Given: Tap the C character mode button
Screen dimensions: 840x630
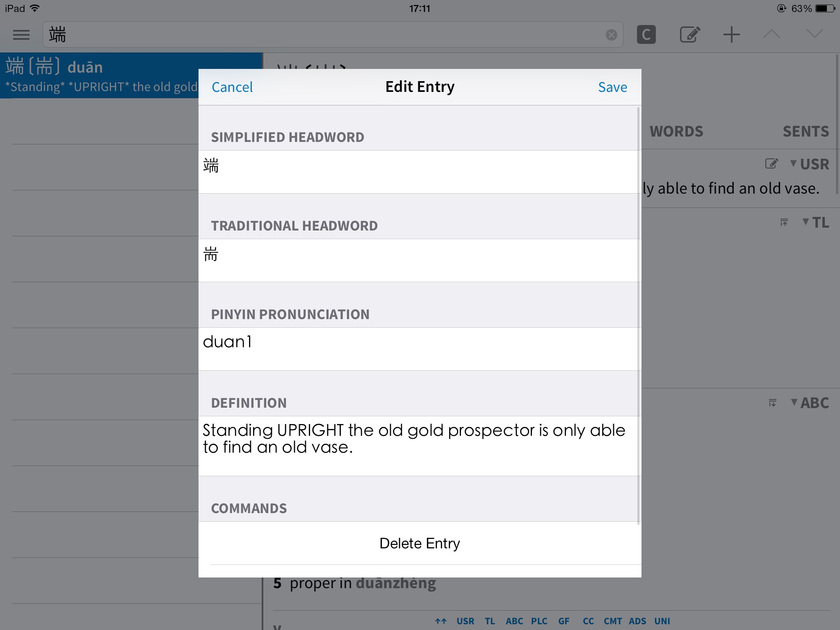Looking at the screenshot, I should (x=646, y=35).
